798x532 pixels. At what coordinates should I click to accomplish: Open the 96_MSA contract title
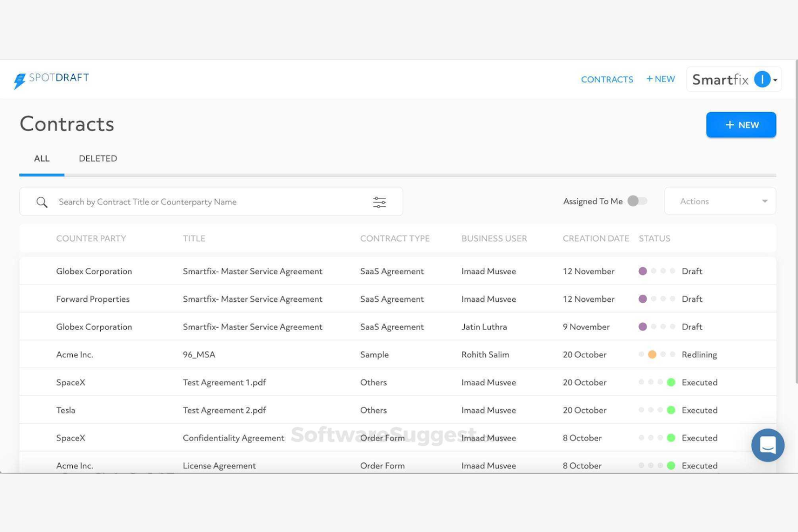(199, 355)
